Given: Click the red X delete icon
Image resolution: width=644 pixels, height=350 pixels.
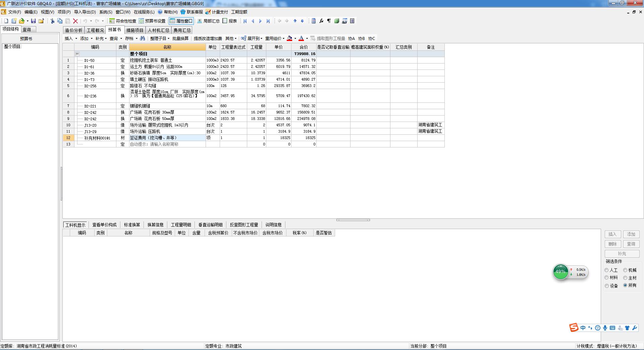Looking at the screenshot, I should coord(75,21).
